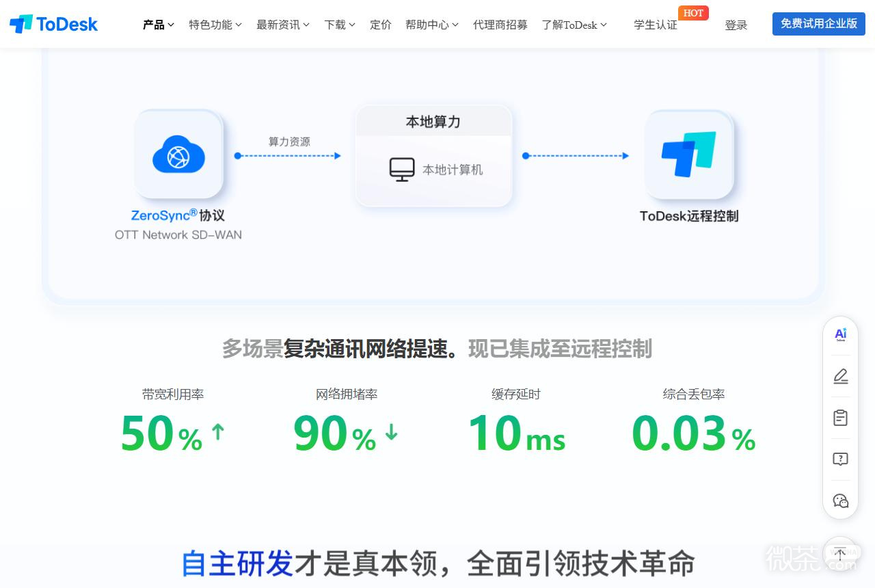Click the ZeroSync®协议 label
The image size is (875, 588).
coord(178,215)
